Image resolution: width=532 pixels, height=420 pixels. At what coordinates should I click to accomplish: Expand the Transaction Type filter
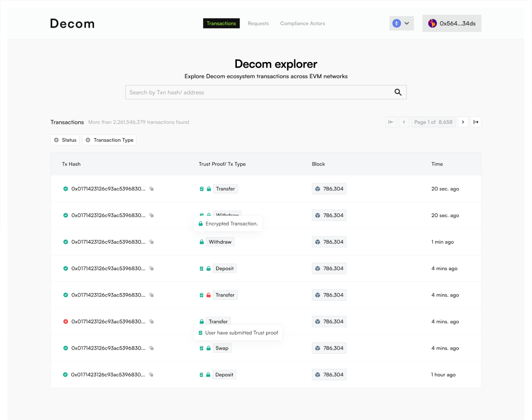click(109, 140)
